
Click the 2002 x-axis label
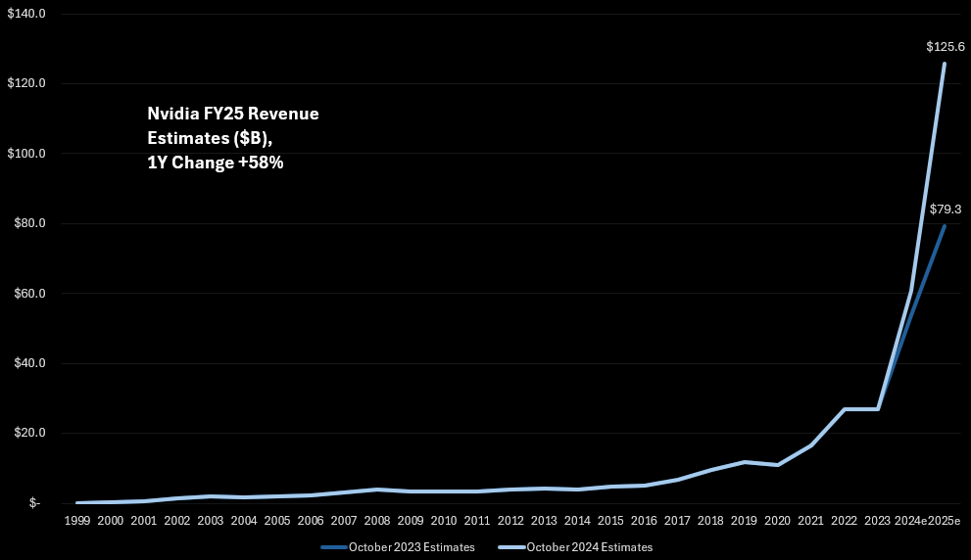pyautogui.click(x=177, y=521)
